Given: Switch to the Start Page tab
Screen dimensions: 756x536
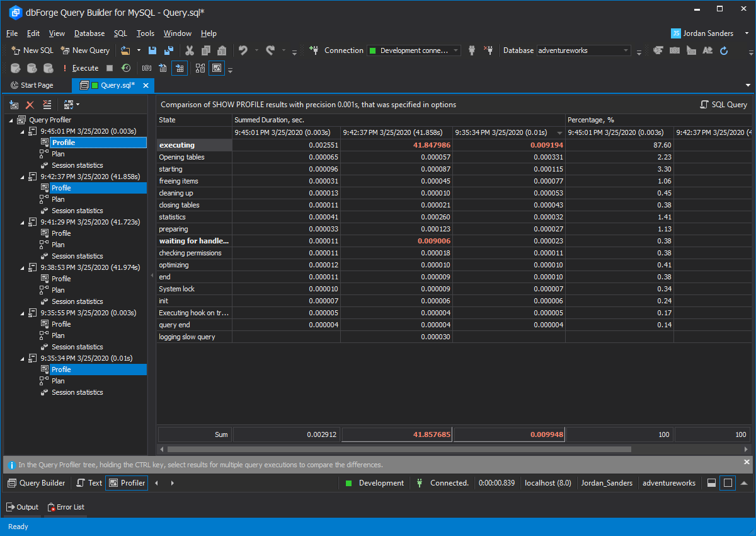Looking at the screenshot, I should 32,85.
